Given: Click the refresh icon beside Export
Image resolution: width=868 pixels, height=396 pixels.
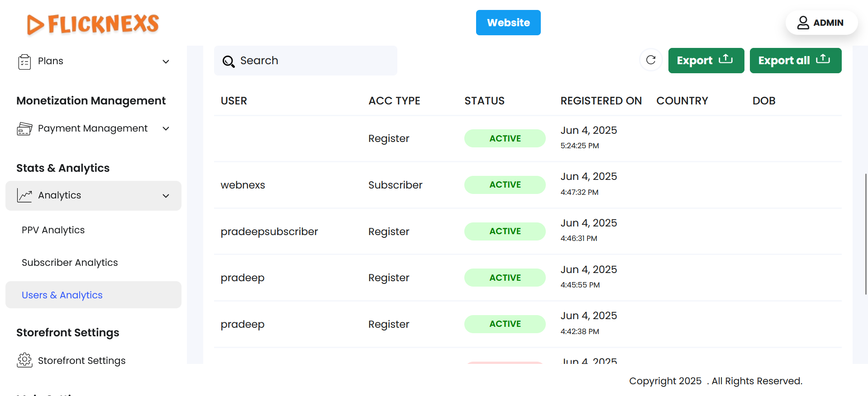Looking at the screenshot, I should coord(651,60).
